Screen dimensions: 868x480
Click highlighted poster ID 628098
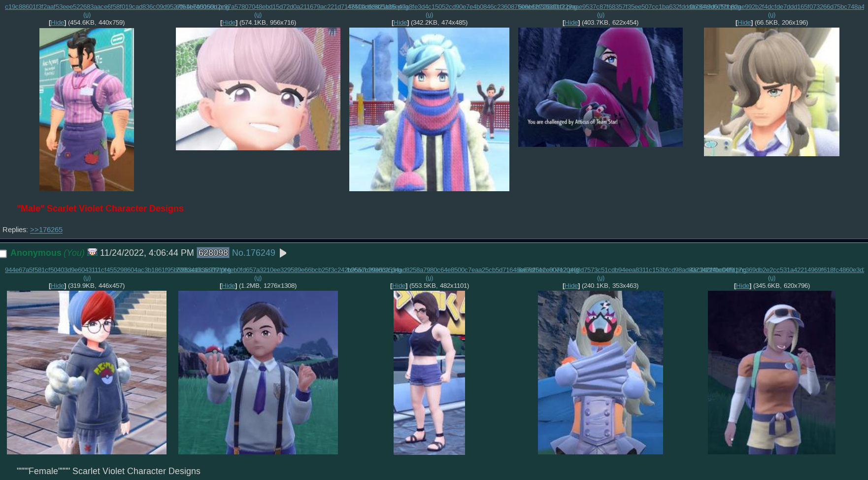(x=213, y=253)
